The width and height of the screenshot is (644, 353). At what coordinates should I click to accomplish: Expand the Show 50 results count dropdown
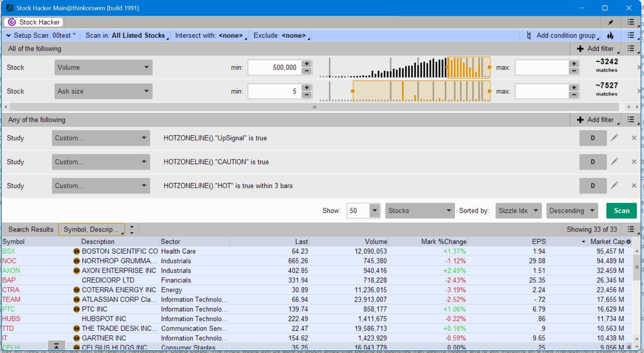pyautogui.click(x=374, y=211)
